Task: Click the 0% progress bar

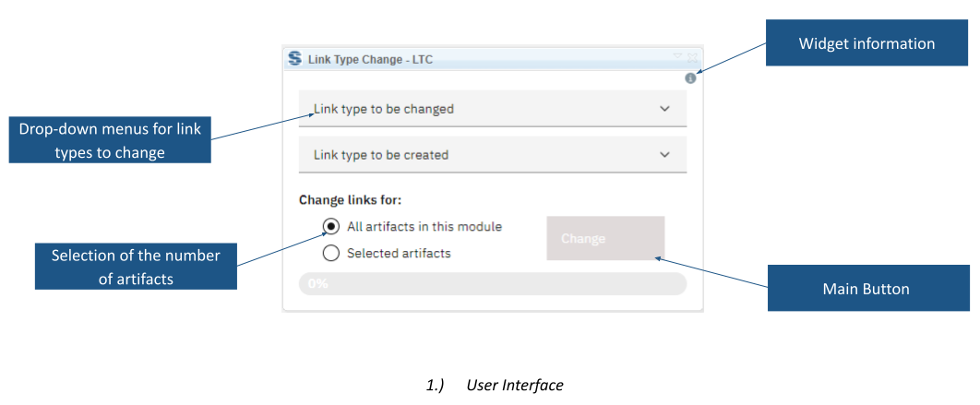Action: tap(493, 284)
